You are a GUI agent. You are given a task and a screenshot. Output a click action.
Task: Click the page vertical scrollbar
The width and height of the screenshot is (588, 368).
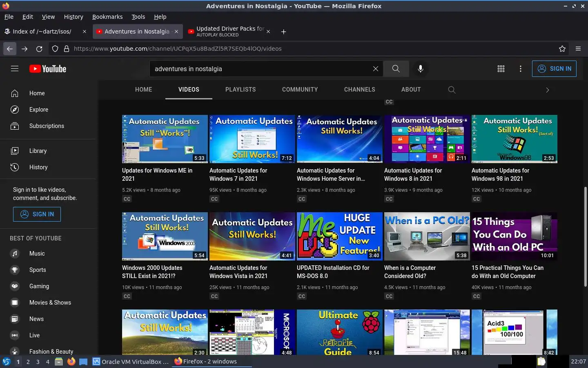[x=586, y=236]
